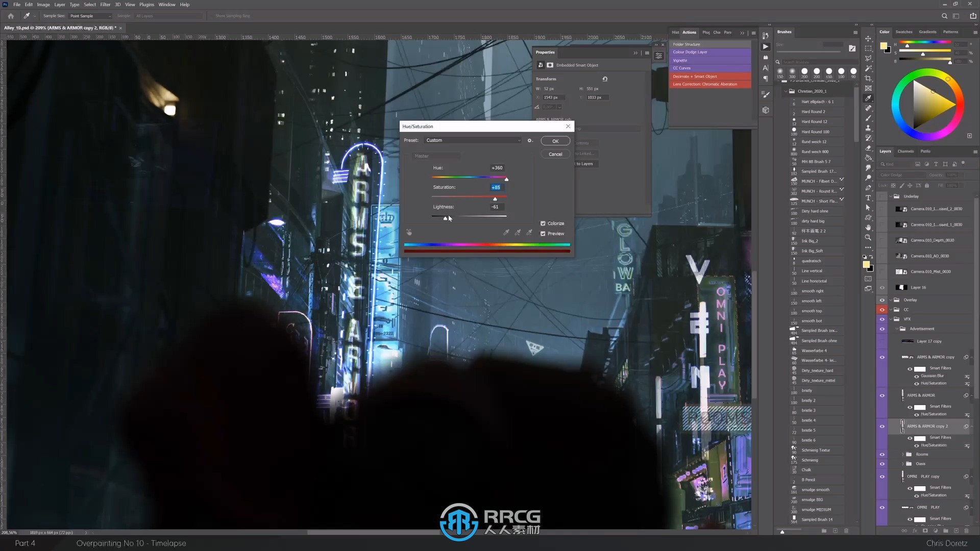Expand the Oasis layer group
This screenshot has height=551, width=980.
pyautogui.click(x=902, y=464)
